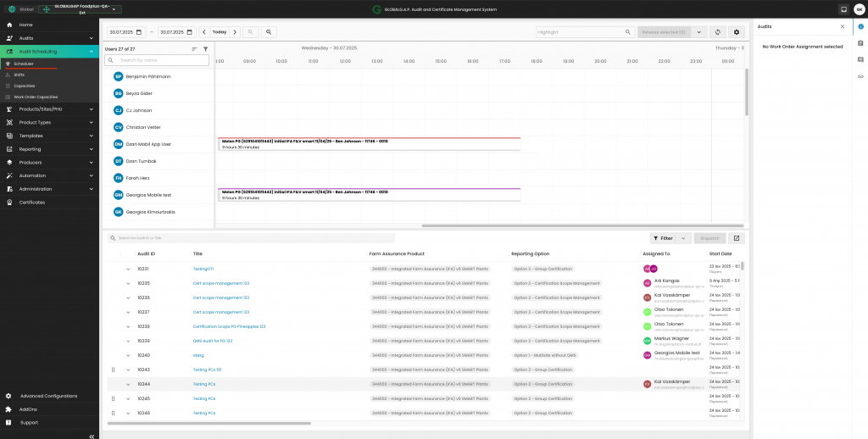Expand audit row 10235

coord(128,283)
